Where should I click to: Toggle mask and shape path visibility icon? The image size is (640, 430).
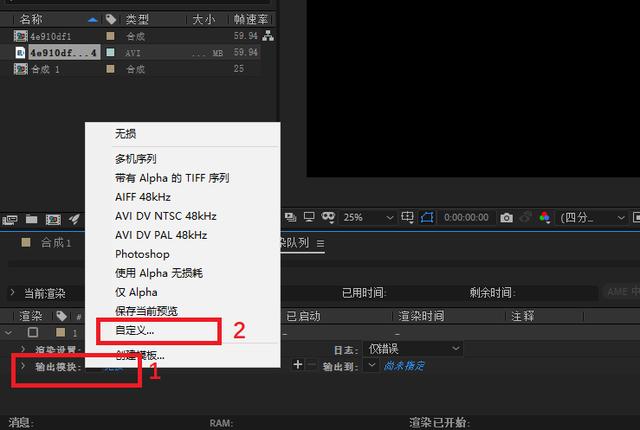pos(328,217)
